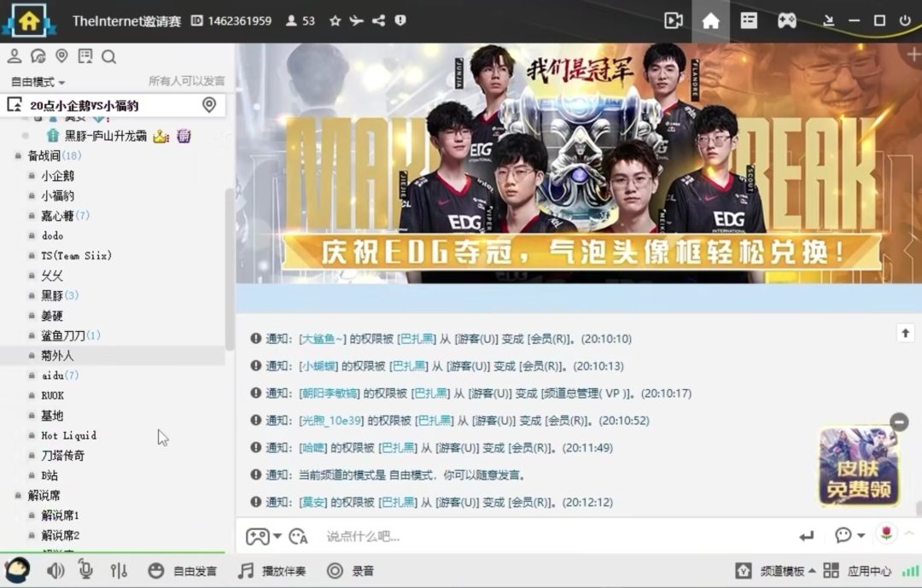
Task: Dismiss the 皮肤免费领 promo with minus button
Action: pos(899,422)
